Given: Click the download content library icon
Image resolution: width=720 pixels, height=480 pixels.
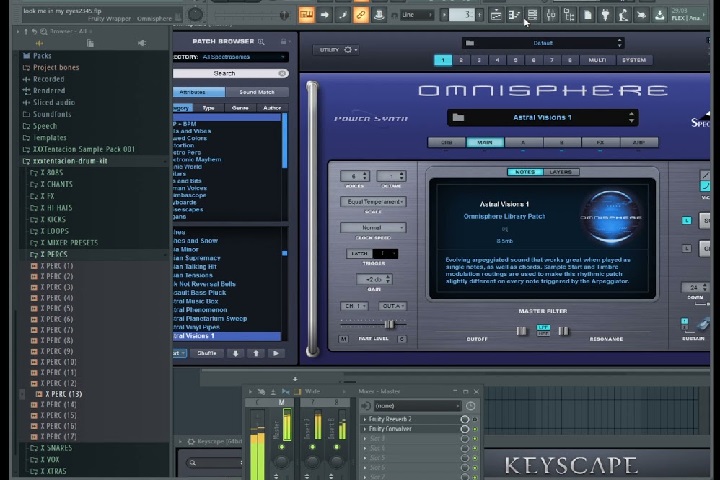Looking at the screenshot, I should coord(659,15).
